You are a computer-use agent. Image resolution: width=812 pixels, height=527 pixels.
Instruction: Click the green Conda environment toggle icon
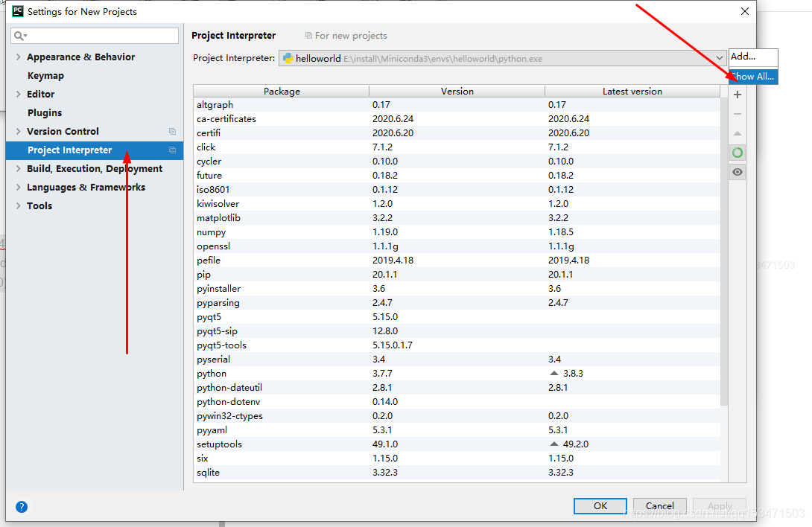pyautogui.click(x=738, y=153)
